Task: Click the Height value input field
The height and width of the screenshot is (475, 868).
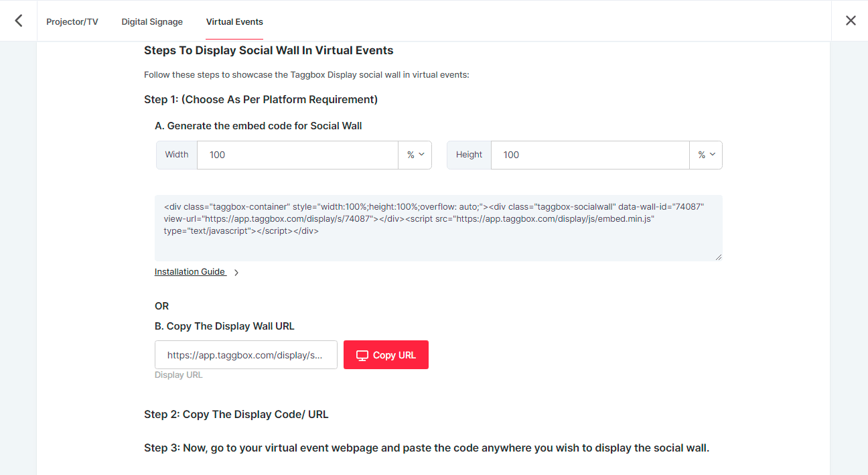Action: coord(589,155)
